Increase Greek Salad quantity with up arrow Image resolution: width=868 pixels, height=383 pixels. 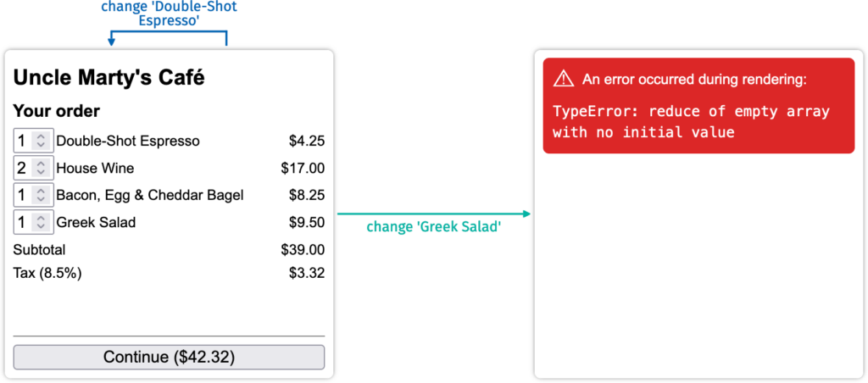click(41, 218)
